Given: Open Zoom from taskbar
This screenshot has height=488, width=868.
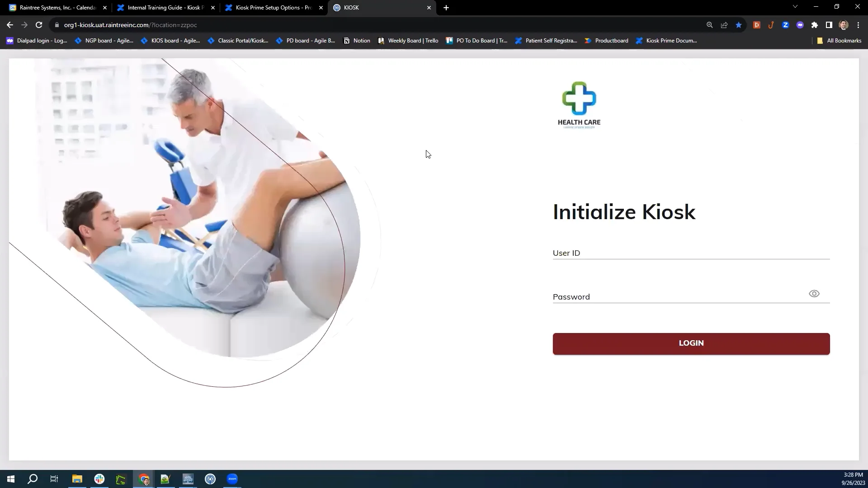Looking at the screenshot, I should pyautogui.click(x=232, y=479).
